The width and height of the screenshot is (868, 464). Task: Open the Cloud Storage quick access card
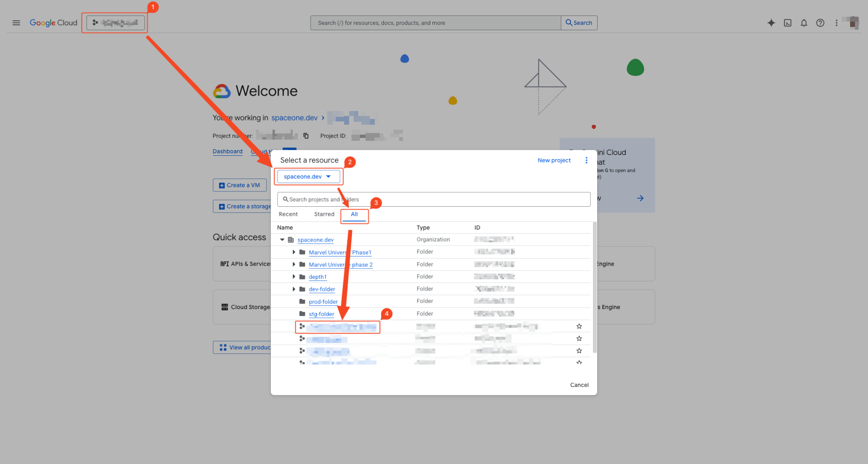[x=243, y=307]
